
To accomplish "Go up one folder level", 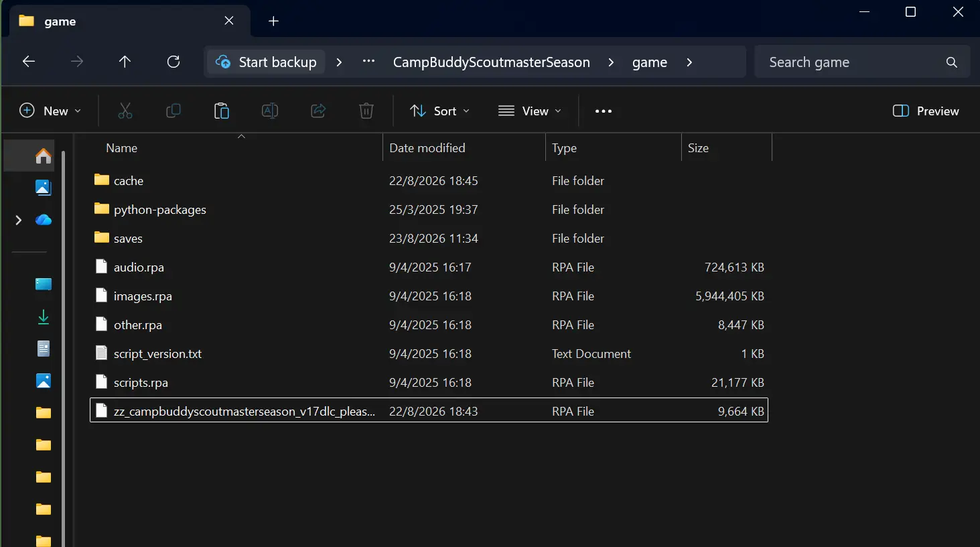I will point(125,62).
